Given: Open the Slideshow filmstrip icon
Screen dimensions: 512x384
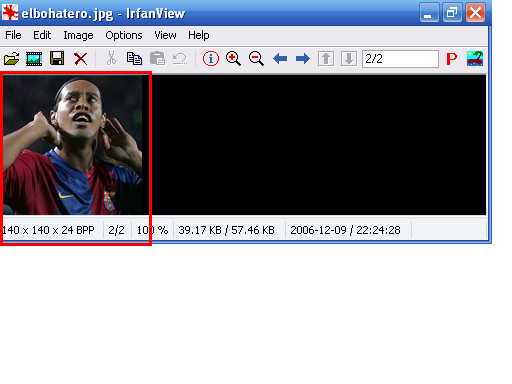Looking at the screenshot, I should [x=34, y=59].
